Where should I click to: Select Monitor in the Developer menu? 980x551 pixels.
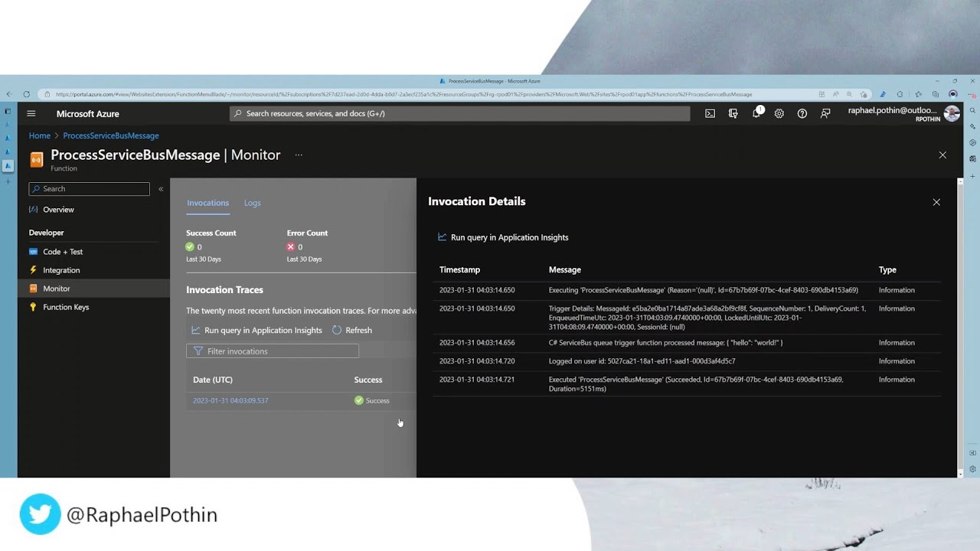[93, 289]
